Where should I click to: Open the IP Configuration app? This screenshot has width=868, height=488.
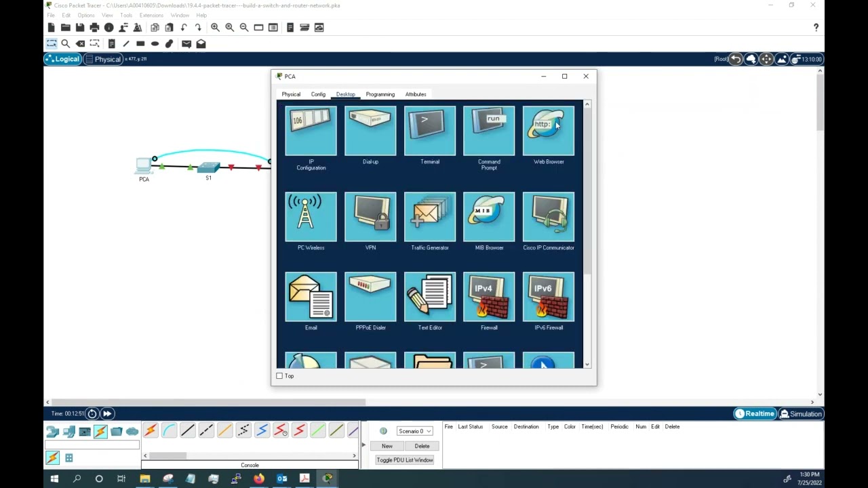(311, 131)
